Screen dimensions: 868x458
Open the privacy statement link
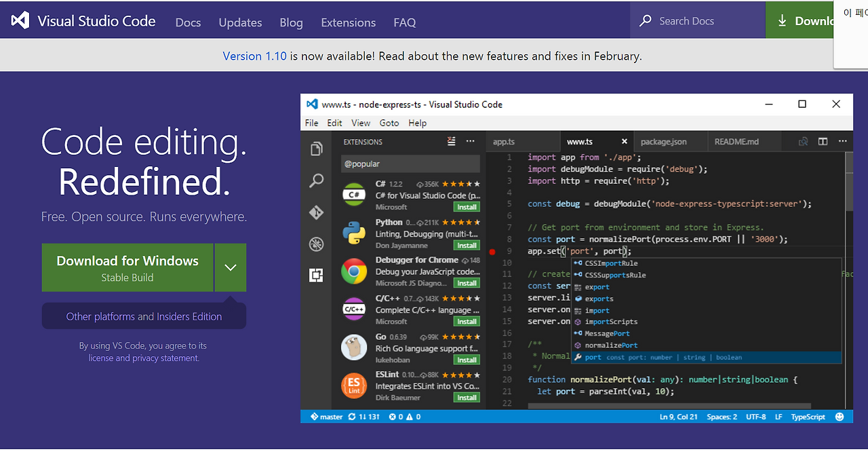pyautogui.click(x=166, y=358)
